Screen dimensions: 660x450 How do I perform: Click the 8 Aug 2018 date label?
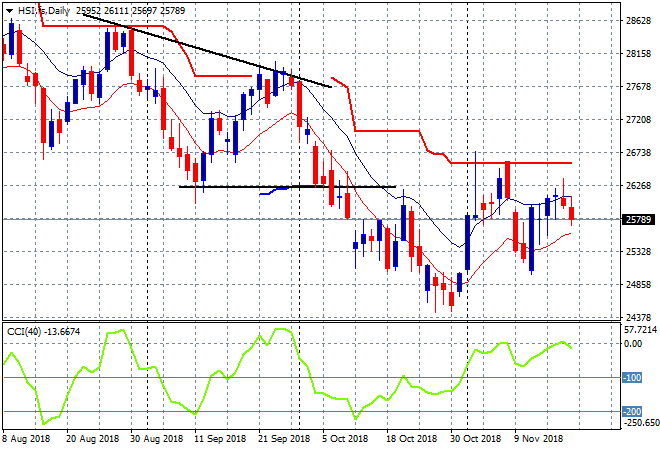coord(26,439)
